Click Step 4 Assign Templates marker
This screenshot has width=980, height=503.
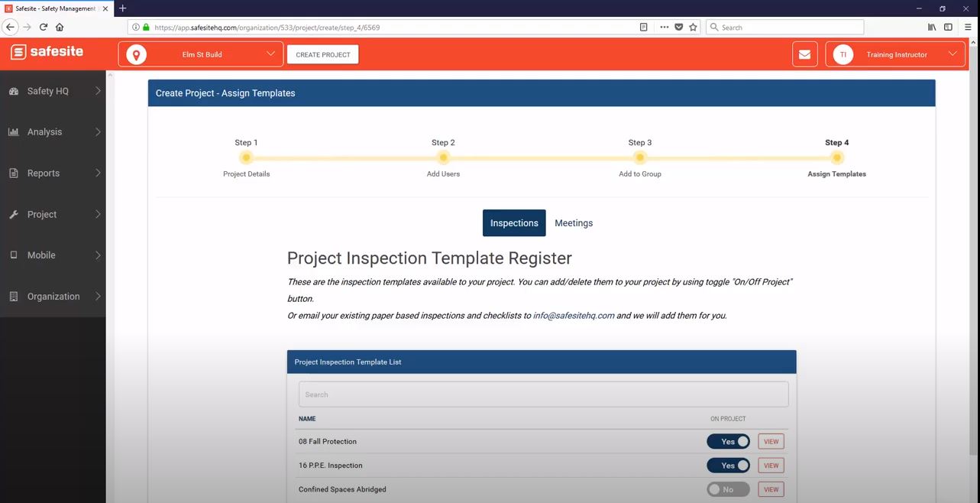pos(837,158)
